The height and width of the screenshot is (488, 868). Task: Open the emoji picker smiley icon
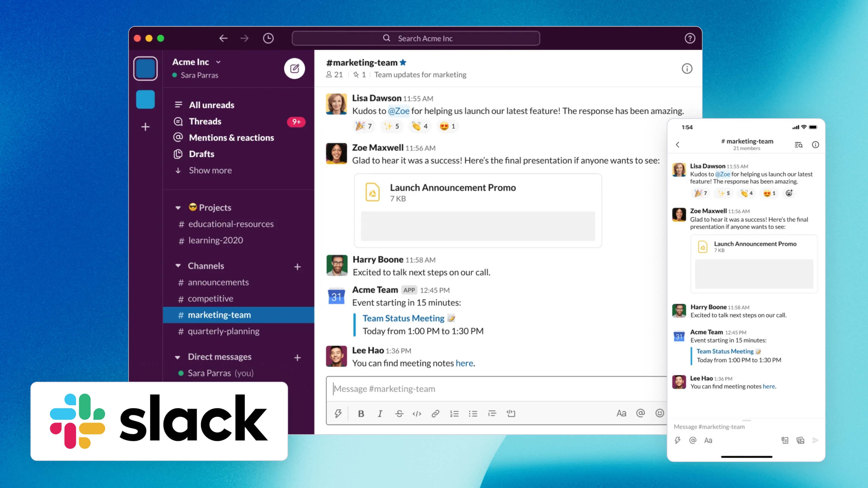(x=659, y=413)
